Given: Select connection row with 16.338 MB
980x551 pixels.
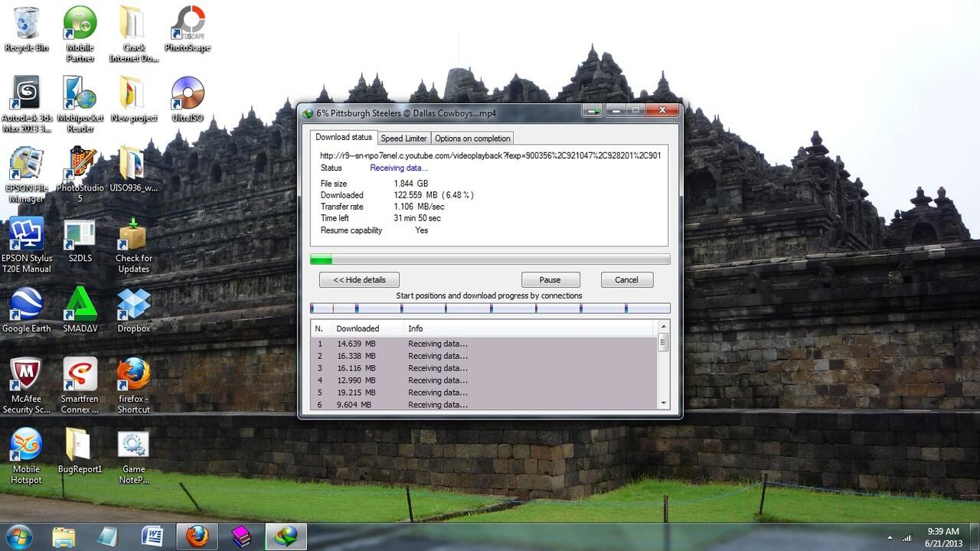Looking at the screenshot, I should 484,356.
